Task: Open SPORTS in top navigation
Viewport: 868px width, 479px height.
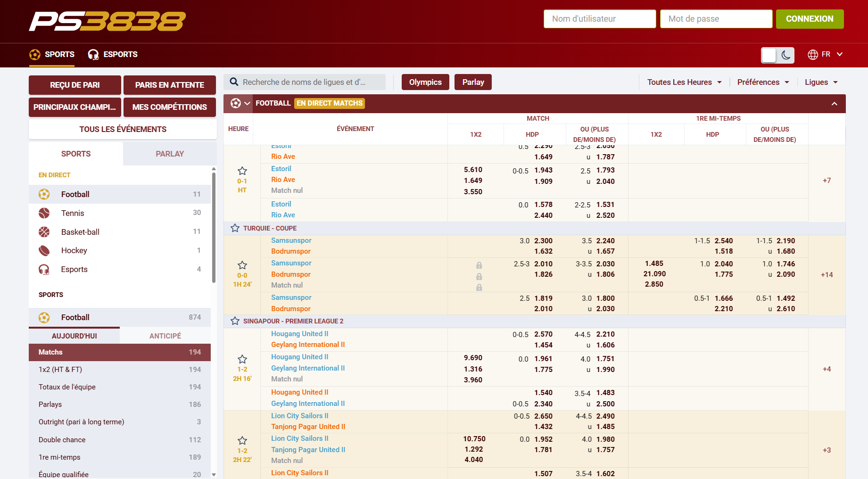Action: pos(52,55)
